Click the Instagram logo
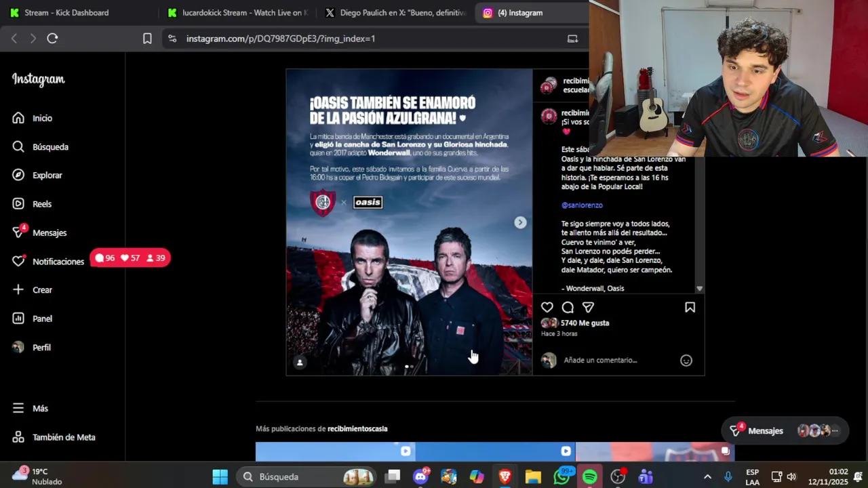 [39, 79]
